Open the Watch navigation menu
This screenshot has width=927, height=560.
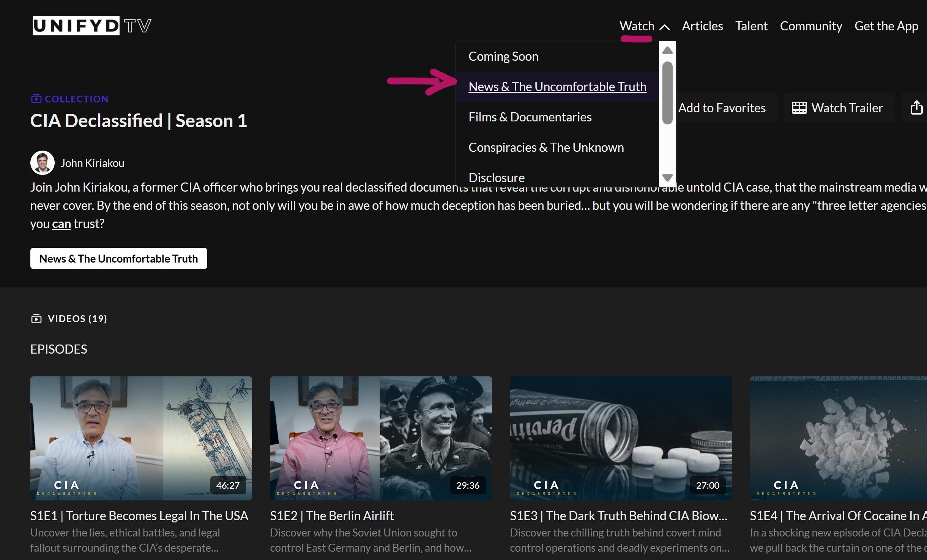pos(637,26)
